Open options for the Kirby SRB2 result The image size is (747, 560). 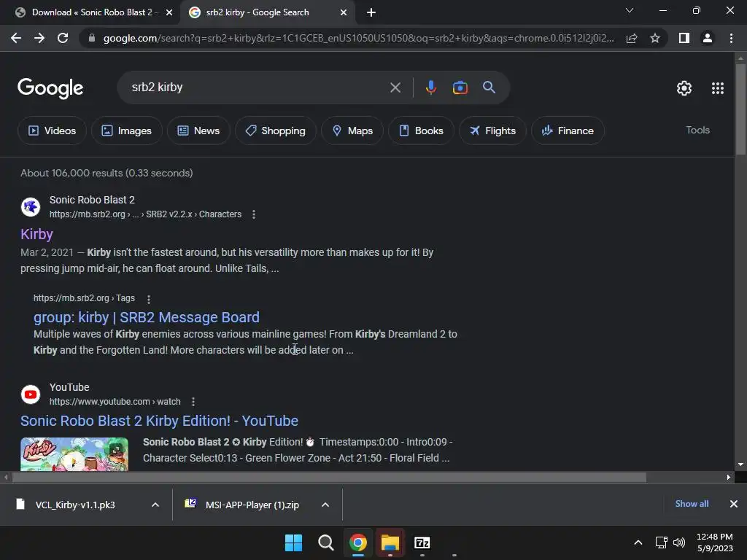254,215
